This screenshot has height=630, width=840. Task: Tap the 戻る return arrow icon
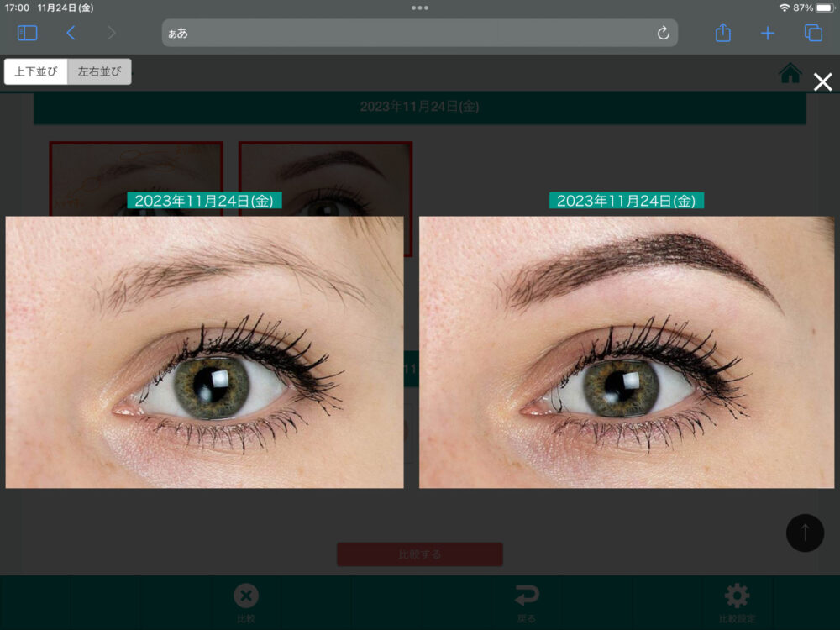click(x=527, y=596)
